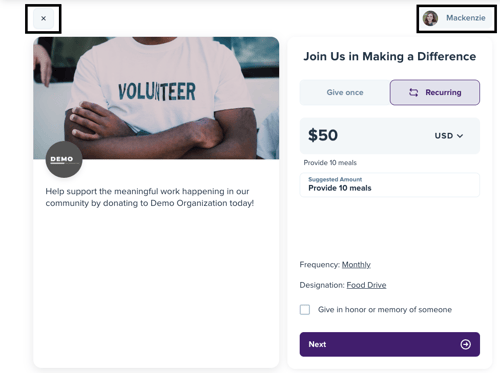Click the volunteer campaign banner image
This screenshot has height=373, width=500.
point(156,98)
